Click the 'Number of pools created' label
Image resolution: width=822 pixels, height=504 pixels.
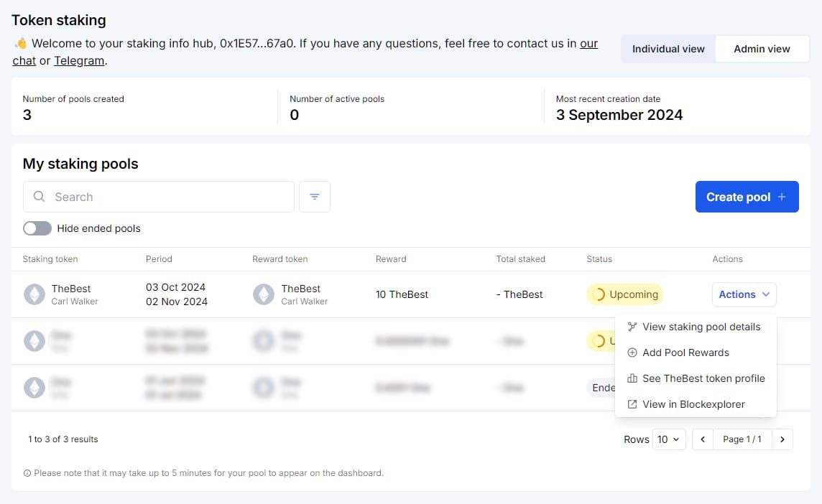73,99
